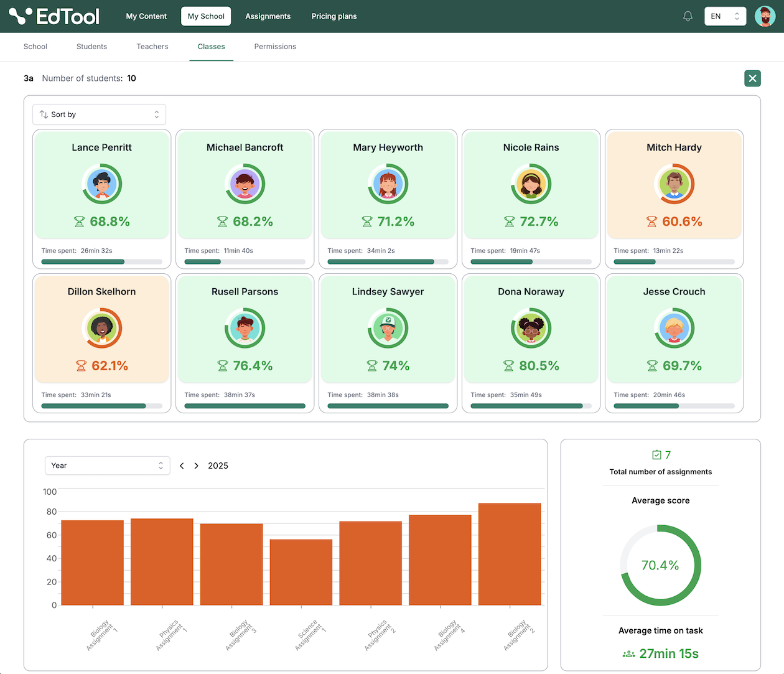Open the notifications bell
The image size is (784, 674).
pos(688,16)
